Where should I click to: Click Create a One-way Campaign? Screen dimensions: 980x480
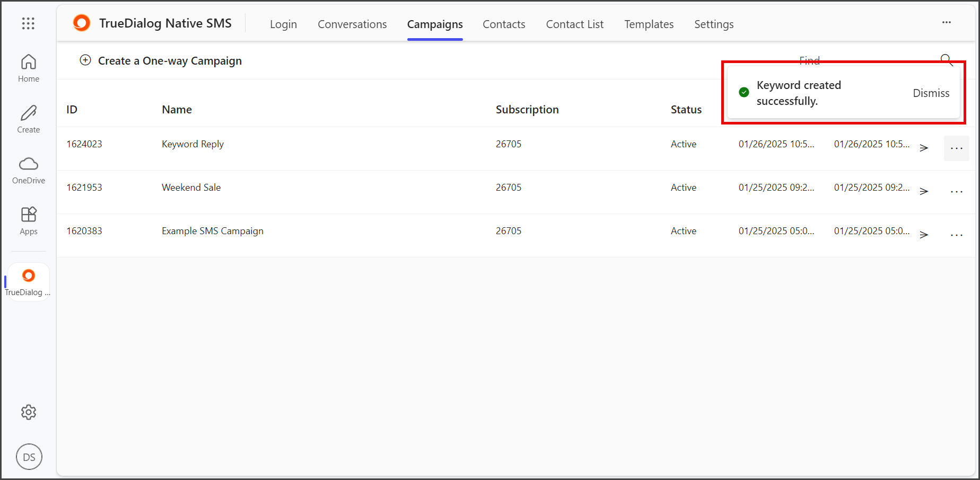pos(161,61)
